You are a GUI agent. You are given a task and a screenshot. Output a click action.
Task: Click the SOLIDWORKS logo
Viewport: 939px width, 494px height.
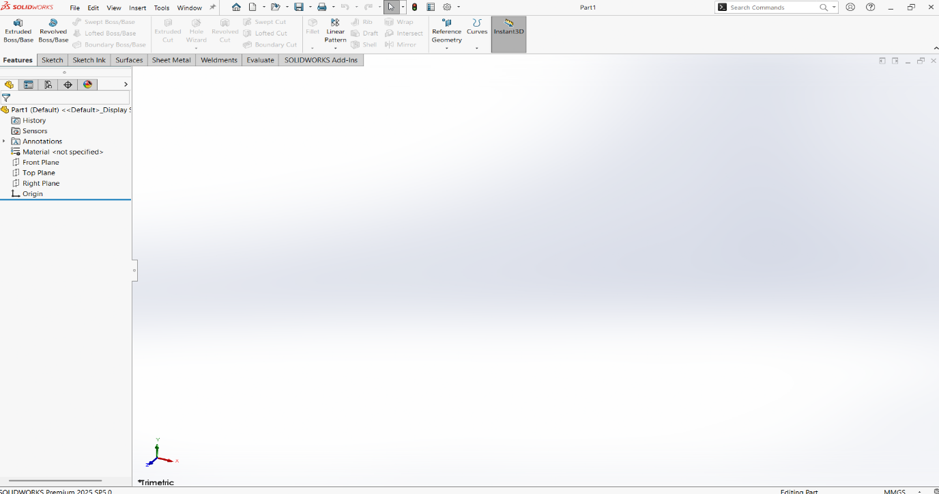pos(27,7)
